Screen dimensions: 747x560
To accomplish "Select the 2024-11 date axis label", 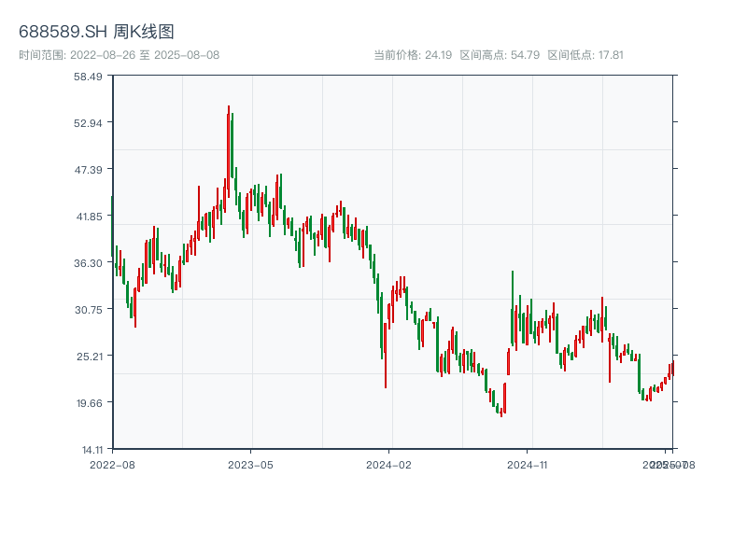I will coord(528,464).
